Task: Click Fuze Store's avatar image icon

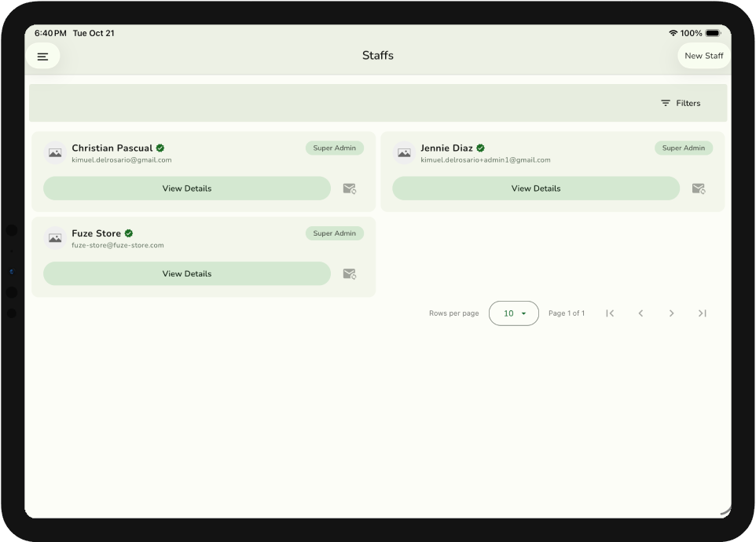Action: (55, 239)
